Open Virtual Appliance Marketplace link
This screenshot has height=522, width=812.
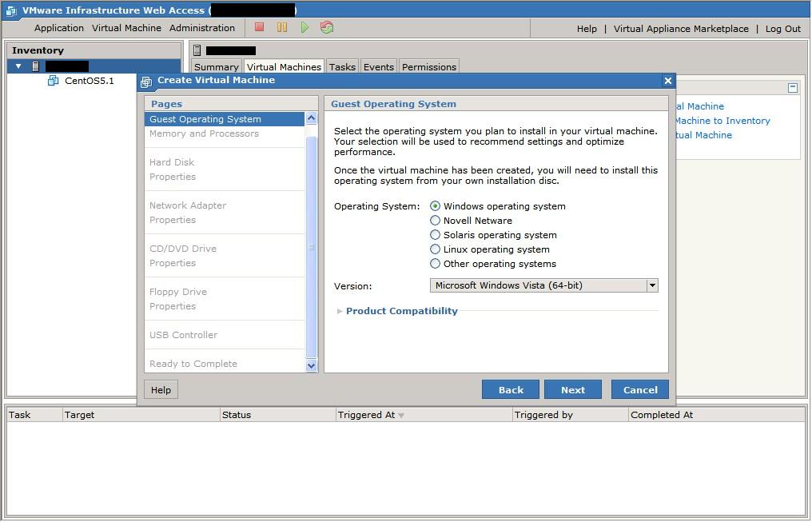point(681,29)
